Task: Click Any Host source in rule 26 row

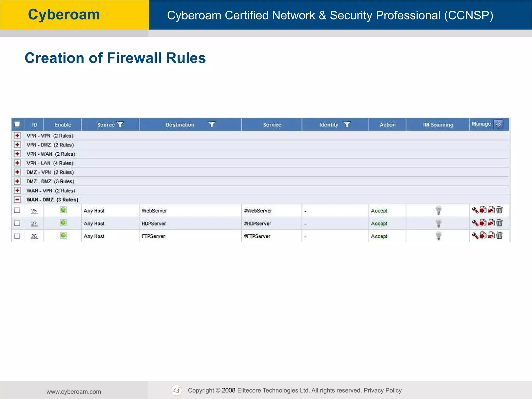Action: click(94, 236)
